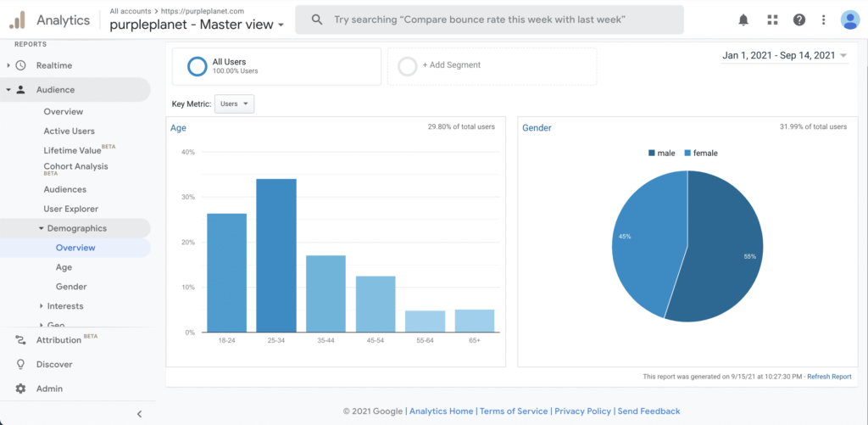
Task: Click the 31.99% of total users text
Action: [x=813, y=127]
